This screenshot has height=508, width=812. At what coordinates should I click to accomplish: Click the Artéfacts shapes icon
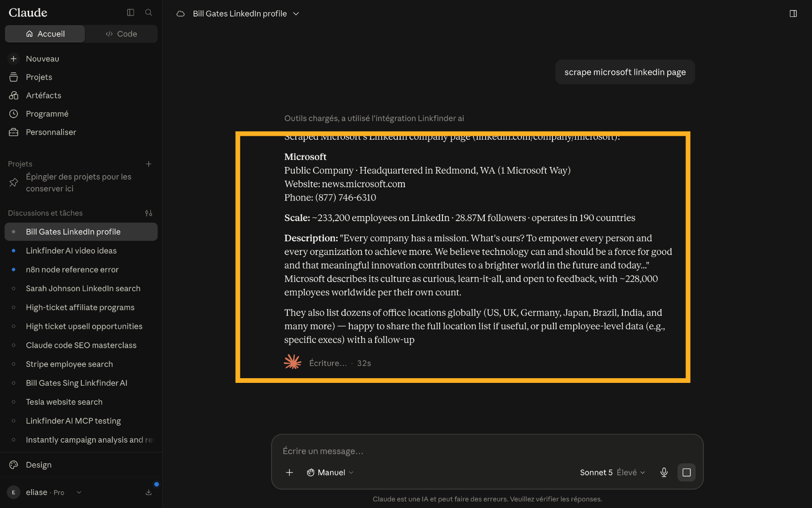point(14,95)
